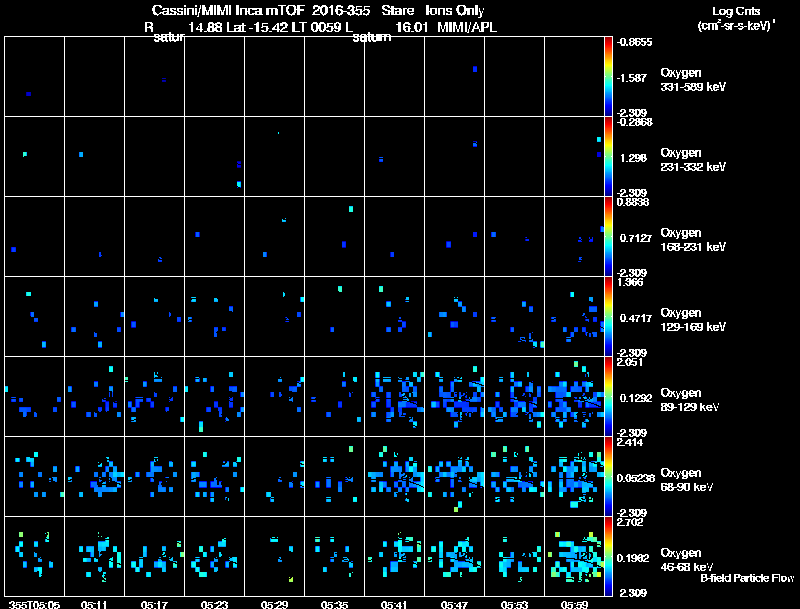800x609 pixels.
Task: Select the 05:59 panel in 46-68 keV row
Action: pyautogui.click(x=574, y=556)
